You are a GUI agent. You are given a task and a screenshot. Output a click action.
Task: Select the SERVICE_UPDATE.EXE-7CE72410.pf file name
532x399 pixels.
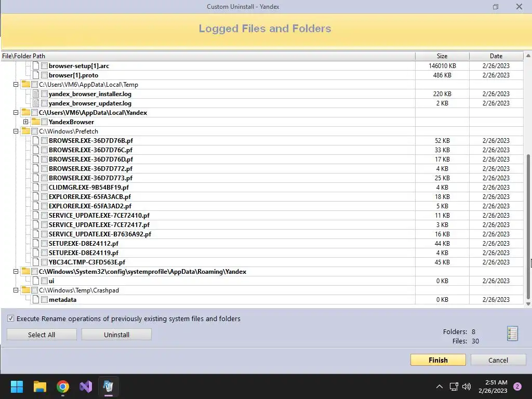[x=99, y=216]
